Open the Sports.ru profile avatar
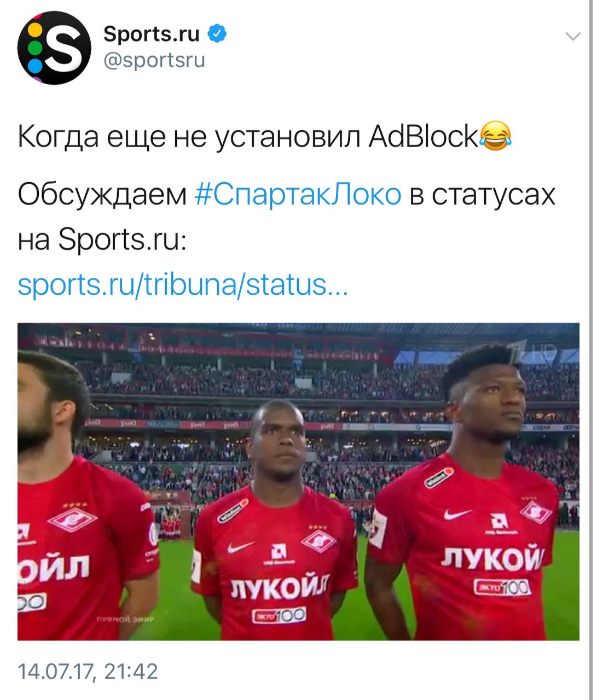The width and height of the screenshot is (597, 700). 54,48
